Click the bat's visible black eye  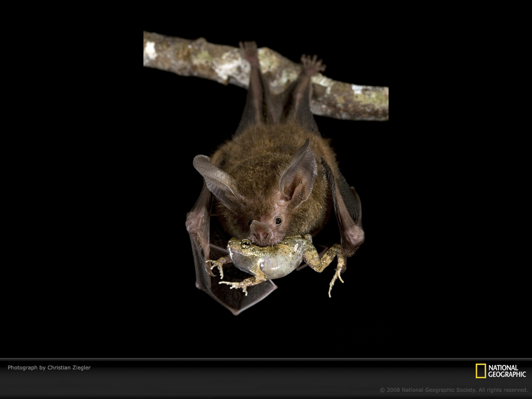pos(278,221)
